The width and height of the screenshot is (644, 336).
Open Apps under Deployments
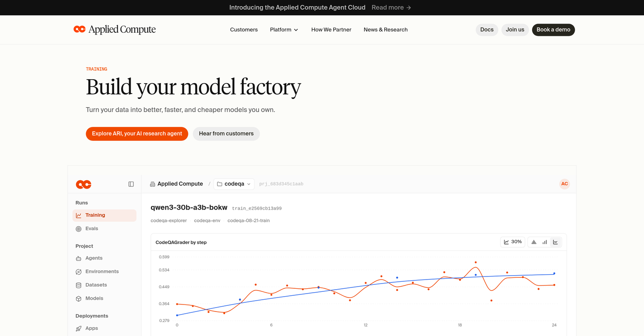pos(104,328)
